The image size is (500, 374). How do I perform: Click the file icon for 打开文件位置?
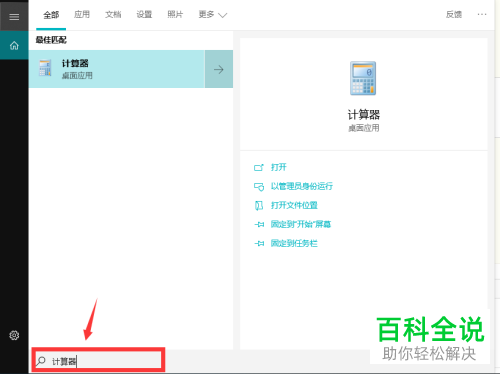click(x=259, y=205)
